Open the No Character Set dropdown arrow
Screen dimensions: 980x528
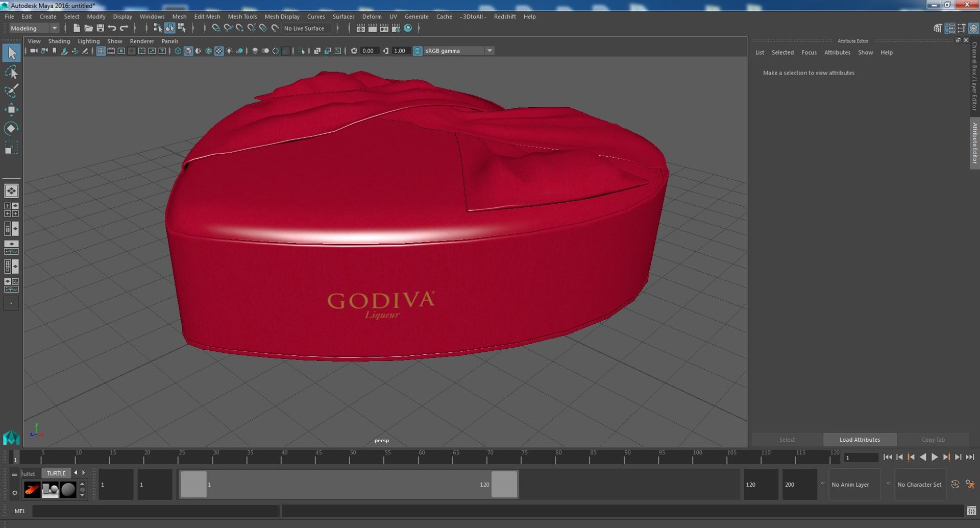[888, 484]
